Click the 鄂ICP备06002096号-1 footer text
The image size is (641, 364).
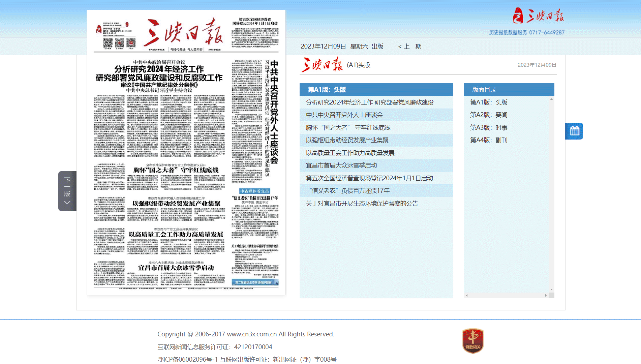point(188,360)
